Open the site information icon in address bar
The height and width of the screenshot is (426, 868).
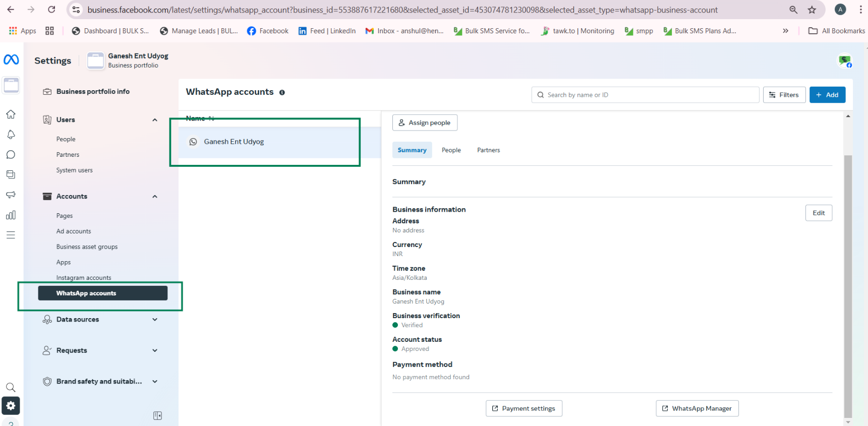[76, 10]
